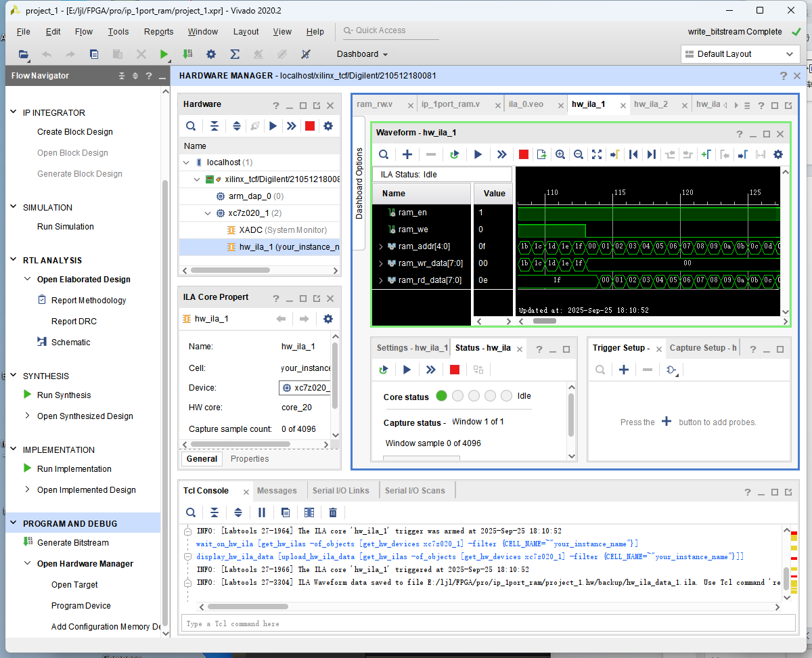Collapse xc7z020_1 device node

[x=209, y=213]
